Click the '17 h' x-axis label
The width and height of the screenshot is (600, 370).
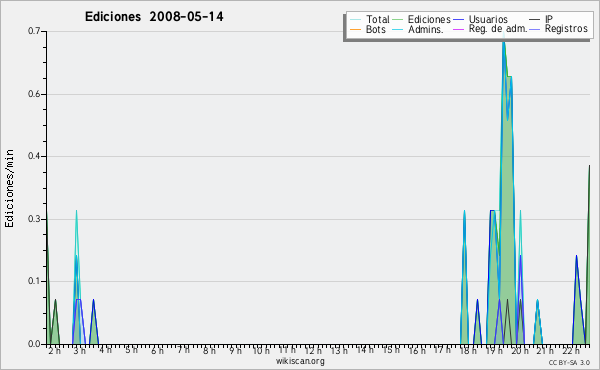tap(443, 350)
